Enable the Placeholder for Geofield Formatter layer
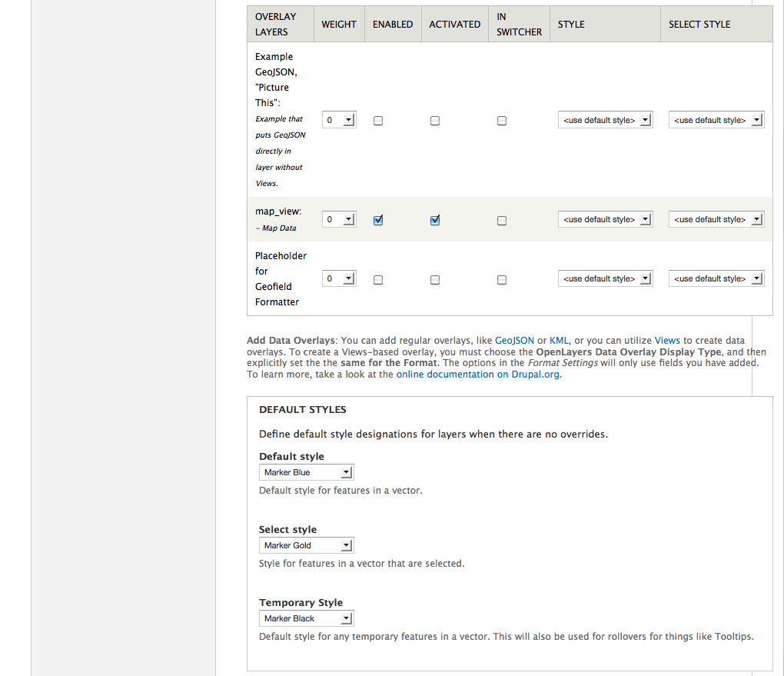784x676 pixels. (378, 280)
